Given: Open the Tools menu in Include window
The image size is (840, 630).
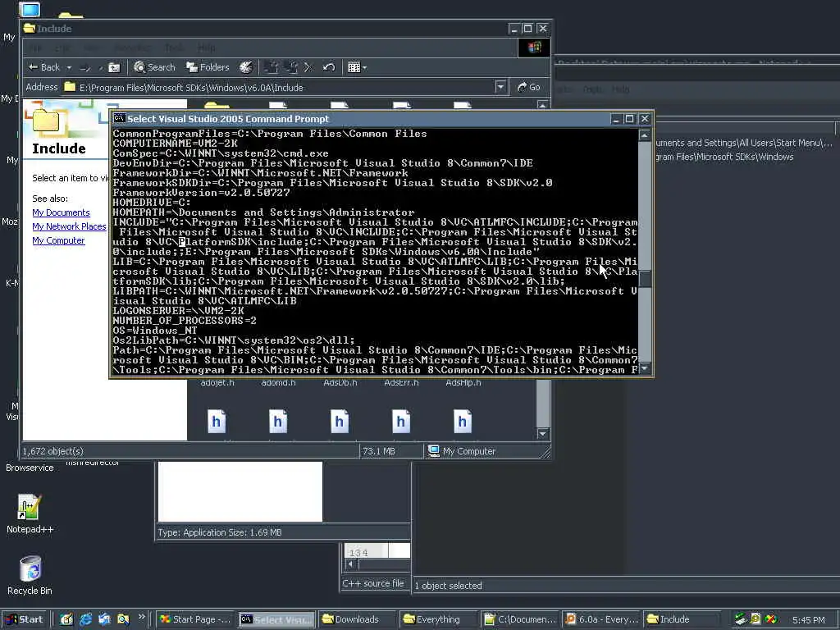Looking at the screenshot, I should (x=174, y=48).
